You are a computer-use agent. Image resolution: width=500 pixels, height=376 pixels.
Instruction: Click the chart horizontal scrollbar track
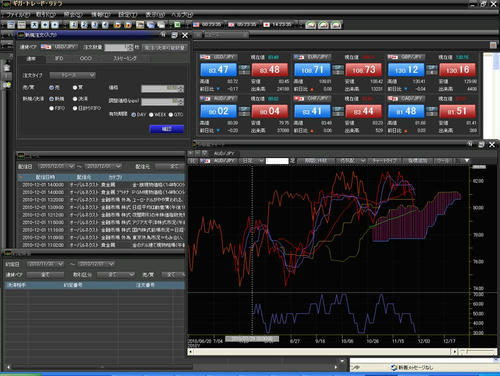[x=322, y=352]
